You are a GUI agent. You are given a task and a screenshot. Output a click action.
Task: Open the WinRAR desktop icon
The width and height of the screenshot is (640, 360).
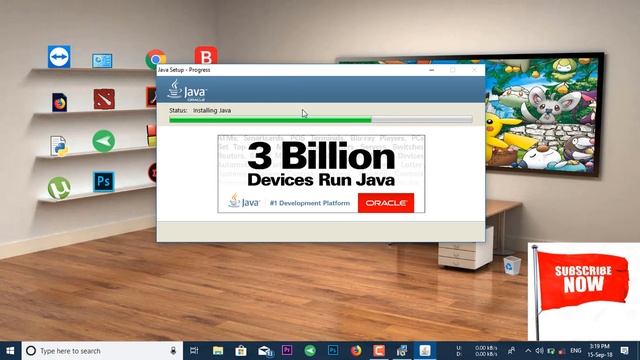152,136
